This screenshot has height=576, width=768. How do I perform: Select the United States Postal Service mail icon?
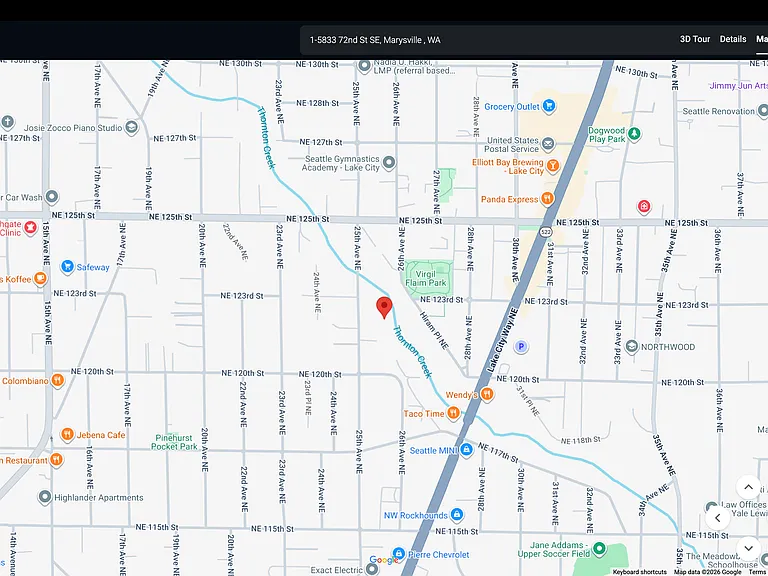[x=548, y=144]
